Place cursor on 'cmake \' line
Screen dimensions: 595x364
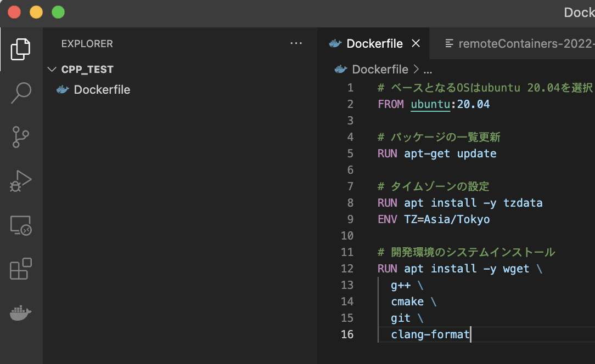point(414,302)
